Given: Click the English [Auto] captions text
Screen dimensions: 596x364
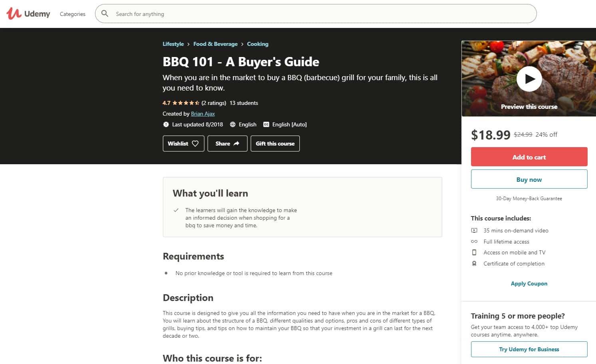Looking at the screenshot, I should tap(289, 124).
